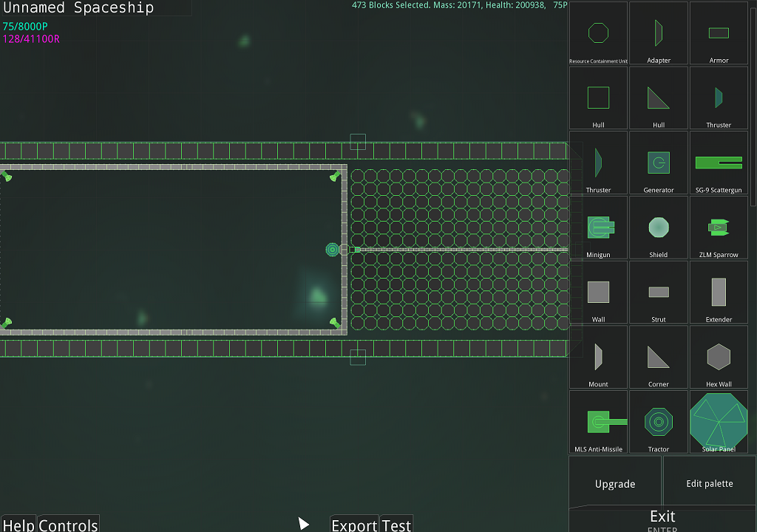This screenshot has width=757, height=532.
Task: Choose the triangular Hull block
Action: (x=659, y=98)
